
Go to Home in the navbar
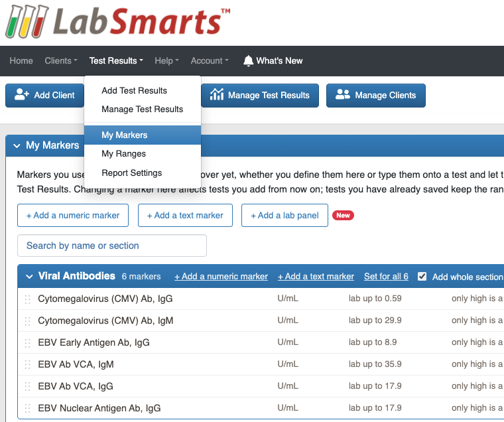pyautogui.click(x=21, y=60)
